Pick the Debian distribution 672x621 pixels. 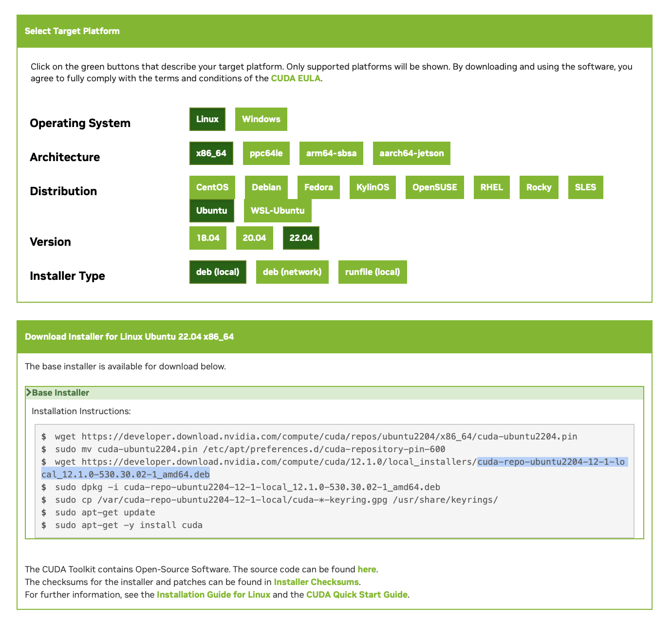266,187
